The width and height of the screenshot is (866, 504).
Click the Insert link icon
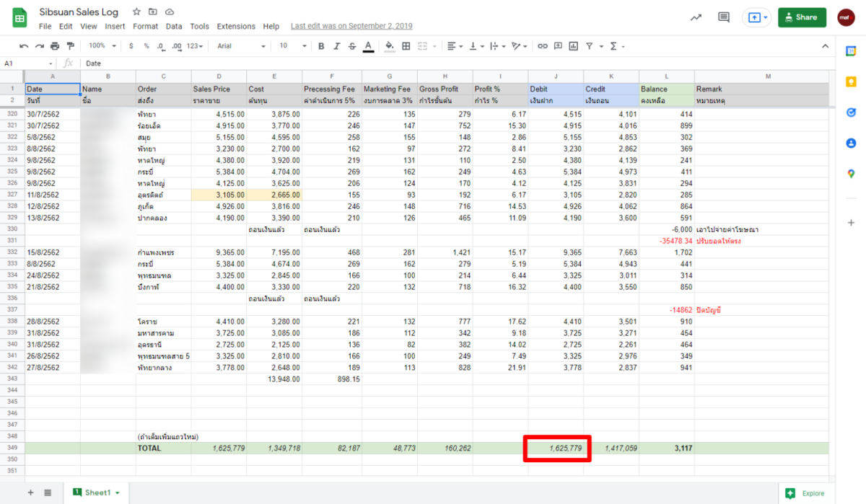[x=543, y=45]
